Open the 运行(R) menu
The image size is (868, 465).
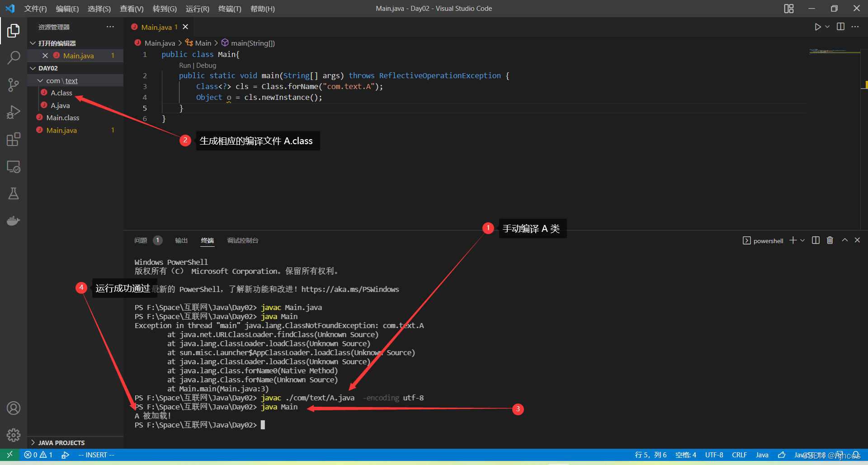pos(198,9)
